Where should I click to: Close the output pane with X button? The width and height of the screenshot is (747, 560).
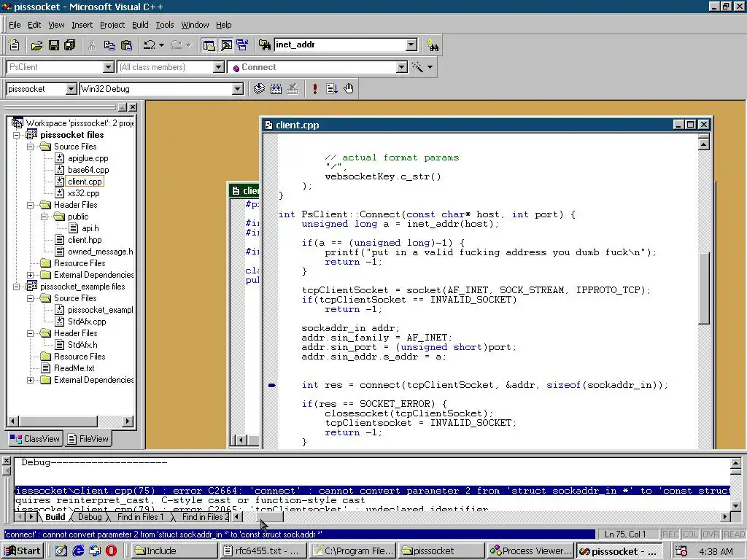click(6, 461)
